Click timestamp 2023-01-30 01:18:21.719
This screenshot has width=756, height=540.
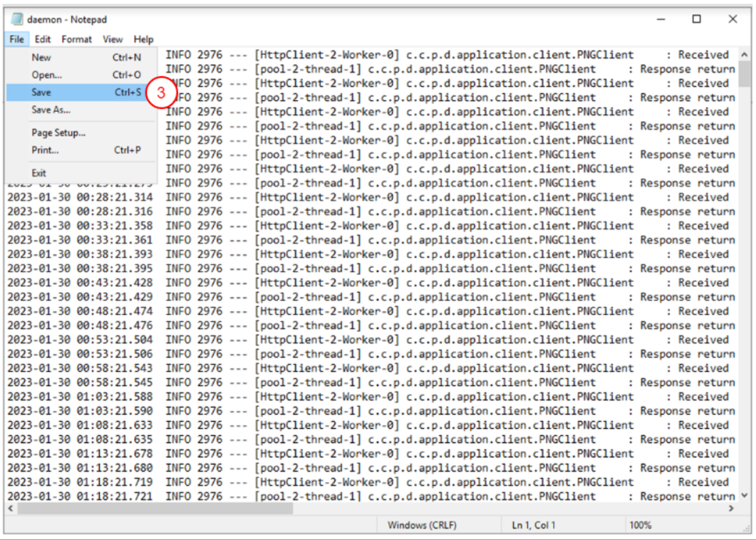(80, 482)
